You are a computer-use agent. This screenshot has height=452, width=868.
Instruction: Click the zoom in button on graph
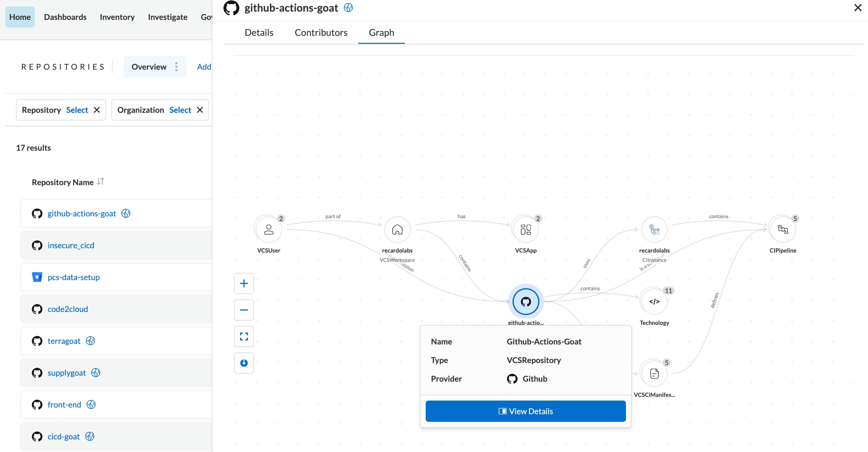click(x=243, y=283)
